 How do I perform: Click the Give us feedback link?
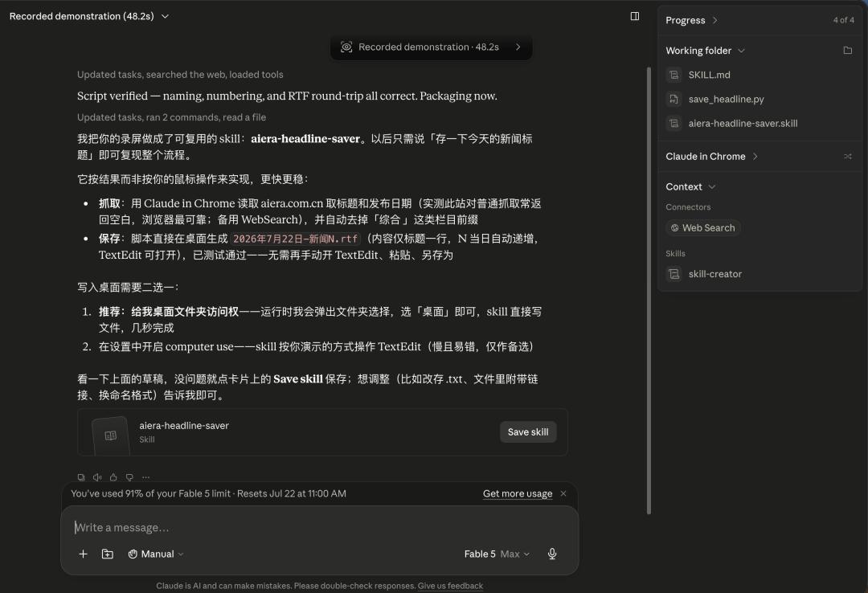450,586
